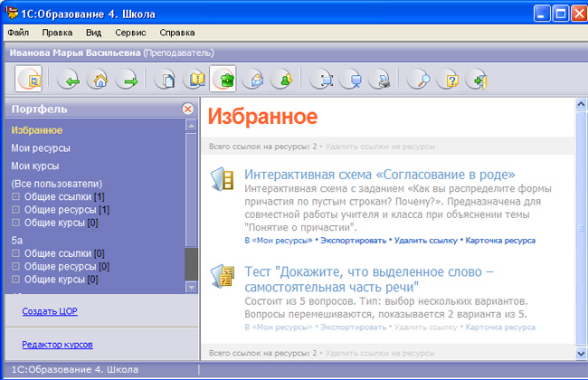Screen dimensions: 588x380
Task: Click sidebar scrollbar up arrow
Action: 191,125
